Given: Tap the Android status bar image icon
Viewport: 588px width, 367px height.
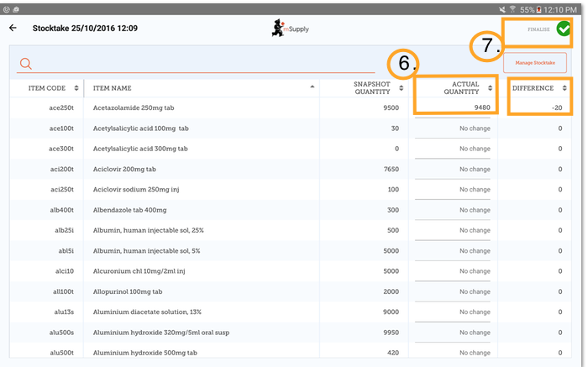Looking at the screenshot, I should [8, 7].
